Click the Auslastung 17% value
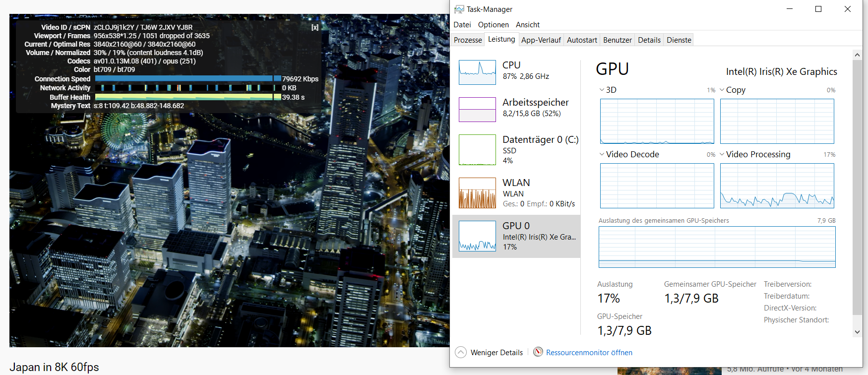 click(609, 298)
